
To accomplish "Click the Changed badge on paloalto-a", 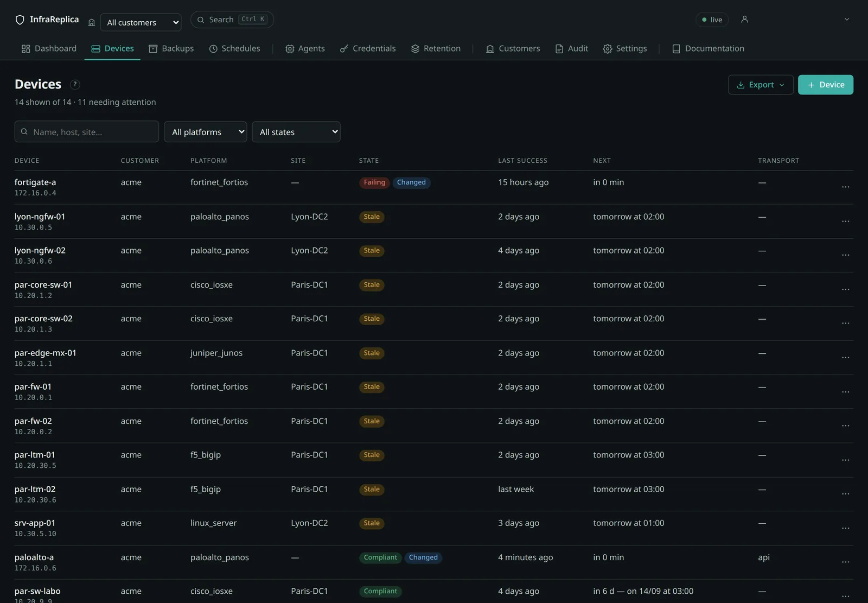I will [423, 557].
